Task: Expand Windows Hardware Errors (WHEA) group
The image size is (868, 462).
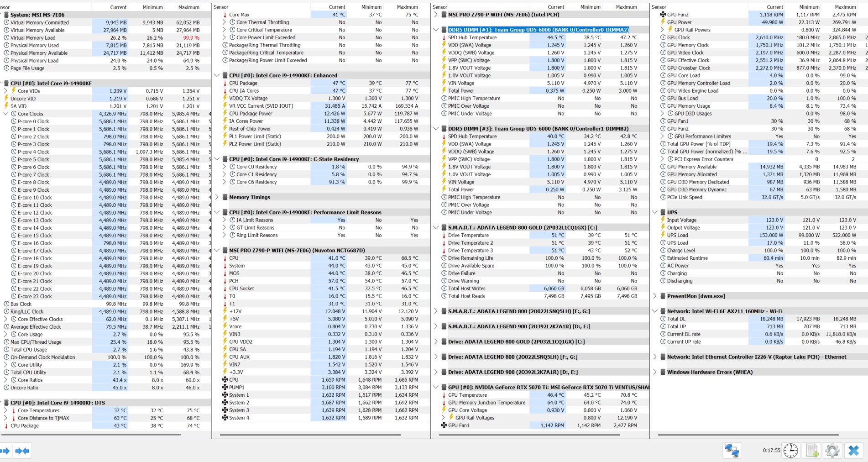Action: pyautogui.click(x=655, y=372)
